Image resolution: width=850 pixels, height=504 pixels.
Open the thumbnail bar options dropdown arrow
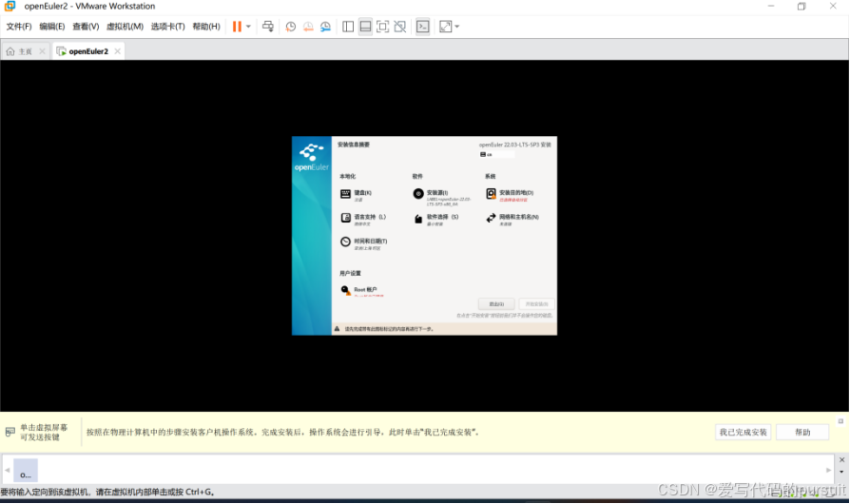841,472
